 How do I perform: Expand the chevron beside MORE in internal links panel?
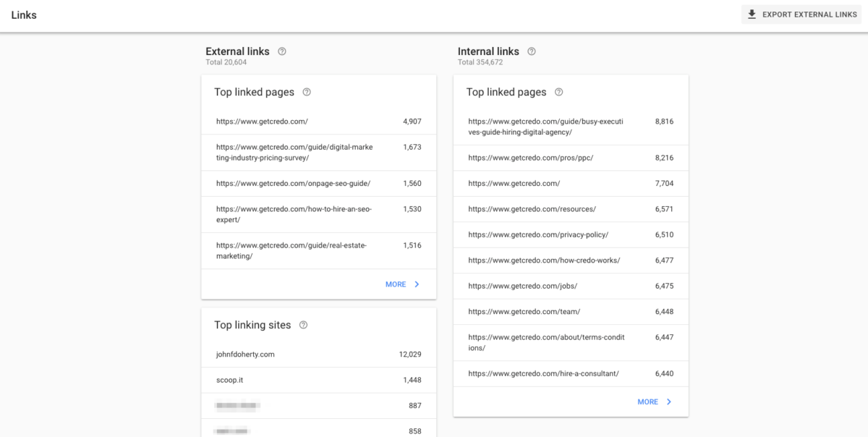tap(668, 402)
